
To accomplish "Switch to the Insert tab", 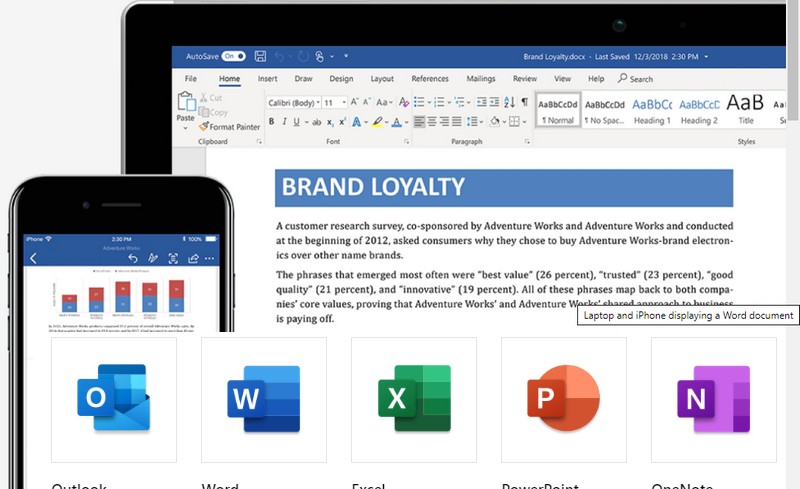I will pyautogui.click(x=267, y=79).
